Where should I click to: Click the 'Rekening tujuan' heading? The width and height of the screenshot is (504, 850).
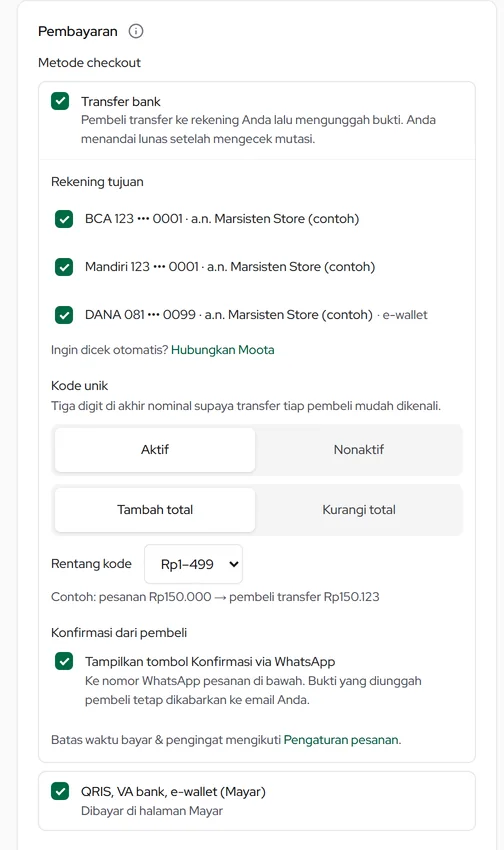(x=97, y=182)
